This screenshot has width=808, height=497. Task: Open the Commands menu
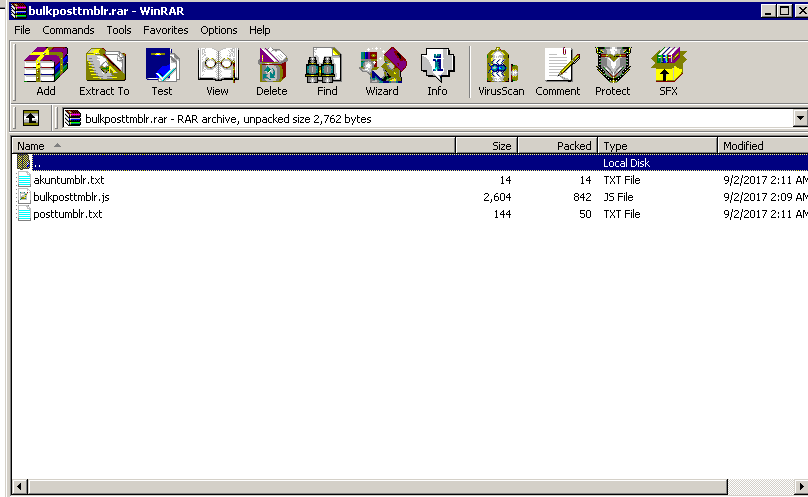coord(68,30)
